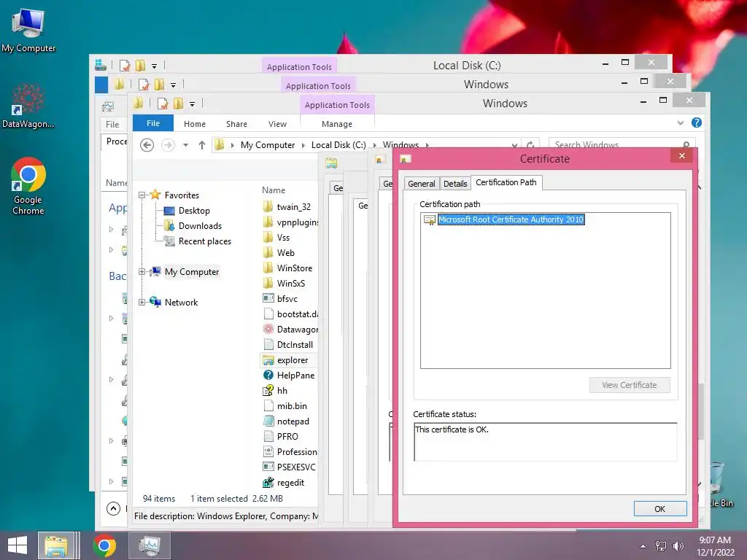The height and width of the screenshot is (560, 747).
Task: Launch Chrome from the taskbar
Action: tap(104, 545)
